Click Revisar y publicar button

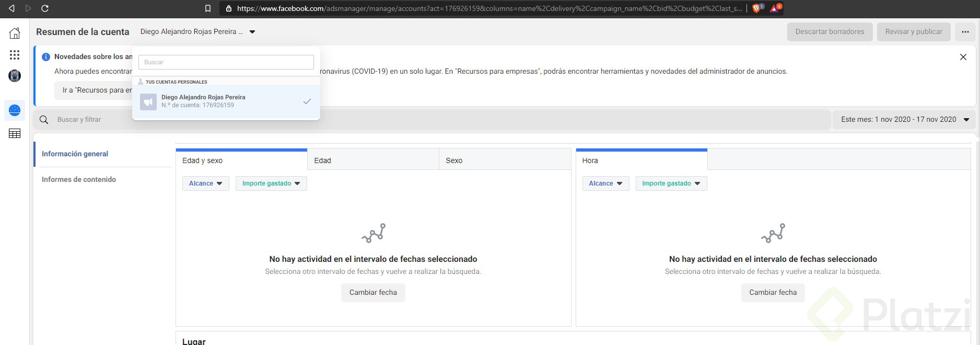[914, 32]
